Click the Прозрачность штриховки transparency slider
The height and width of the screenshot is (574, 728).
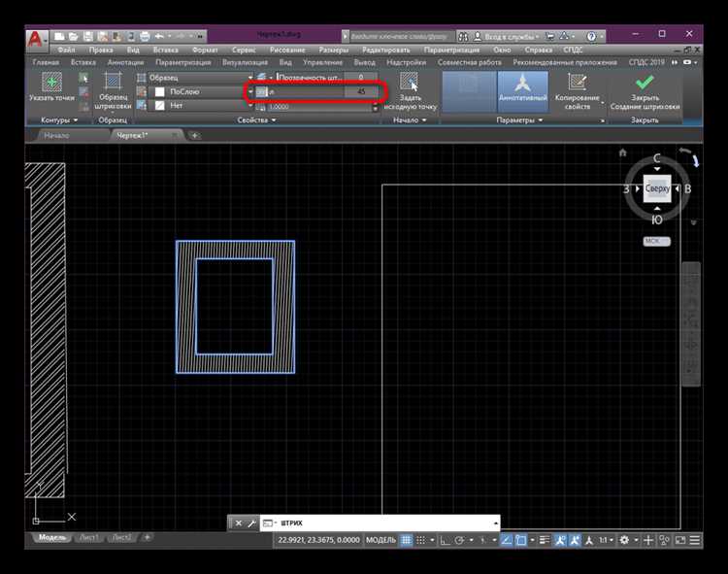[x=311, y=78]
